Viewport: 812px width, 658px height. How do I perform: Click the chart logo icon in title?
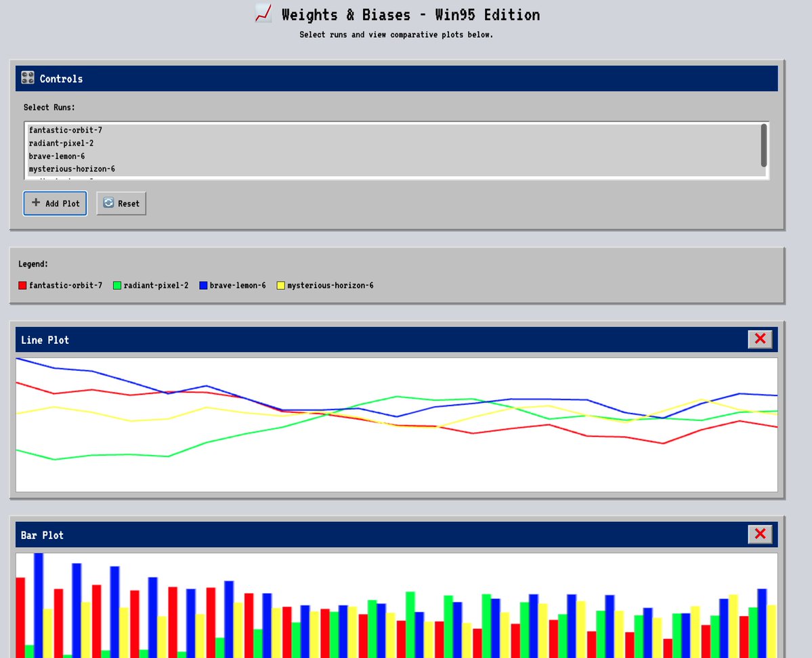pyautogui.click(x=263, y=14)
